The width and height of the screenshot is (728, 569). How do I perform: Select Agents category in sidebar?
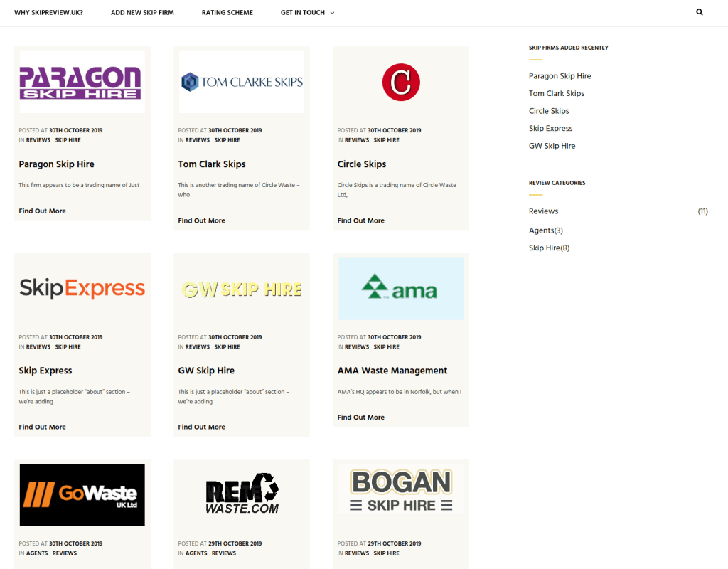tap(541, 230)
